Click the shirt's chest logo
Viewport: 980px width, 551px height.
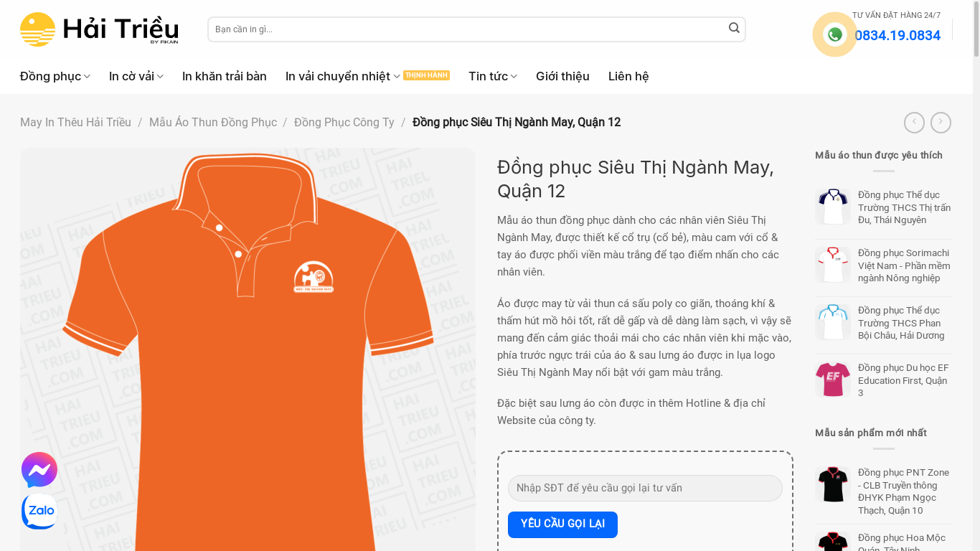(x=314, y=277)
